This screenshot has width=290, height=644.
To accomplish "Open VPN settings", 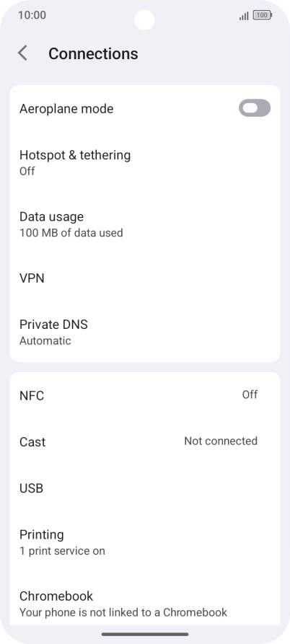I will click(x=145, y=278).
